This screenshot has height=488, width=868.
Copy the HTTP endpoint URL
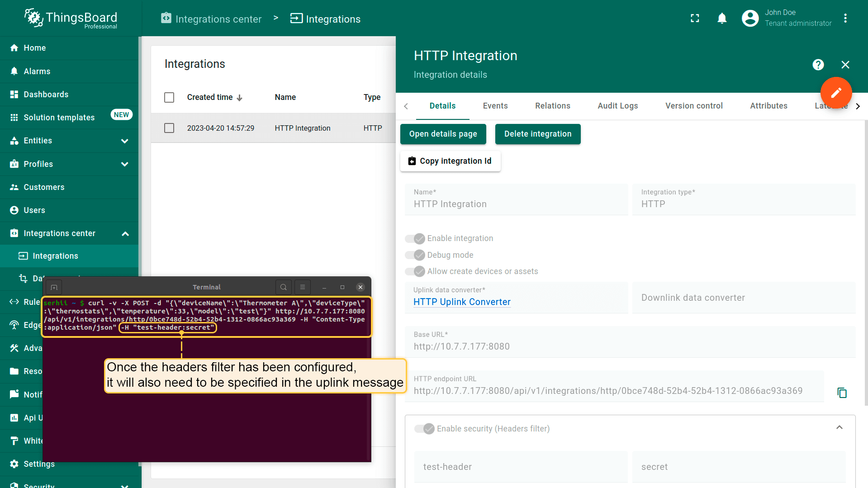coord(842,393)
